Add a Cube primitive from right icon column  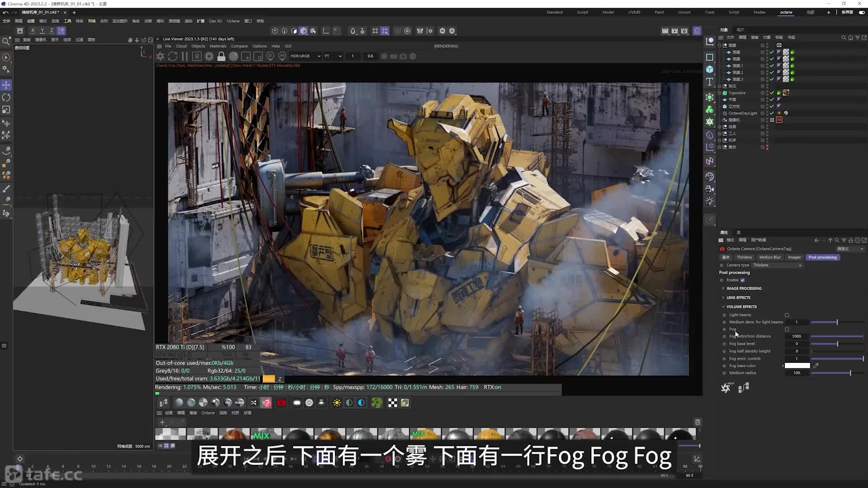pyautogui.click(x=710, y=70)
